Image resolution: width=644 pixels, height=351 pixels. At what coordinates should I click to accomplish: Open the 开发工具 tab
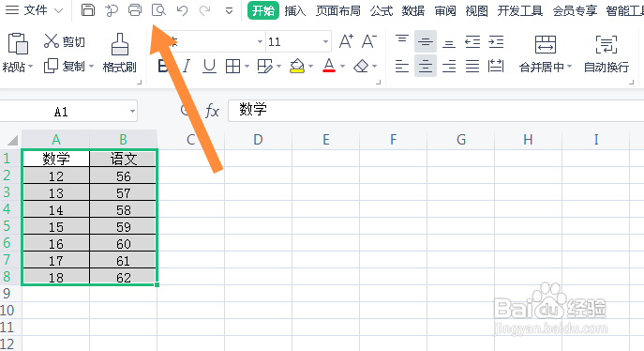(520, 10)
